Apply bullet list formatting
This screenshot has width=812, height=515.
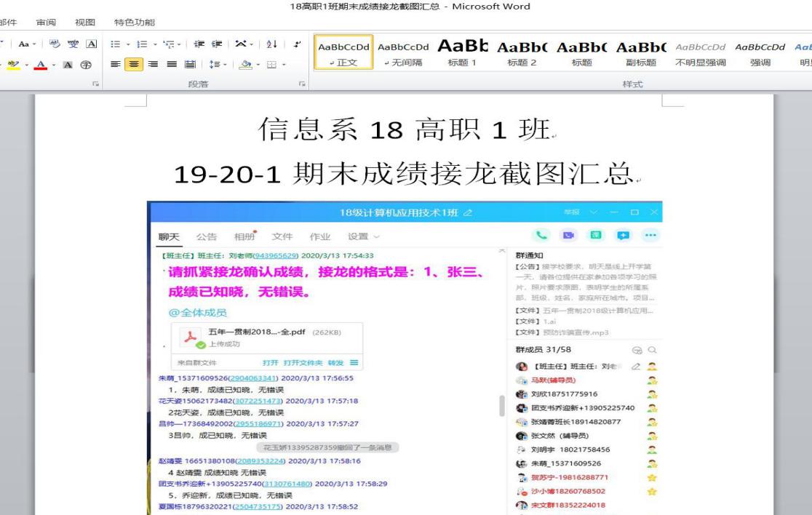[115, 44]
